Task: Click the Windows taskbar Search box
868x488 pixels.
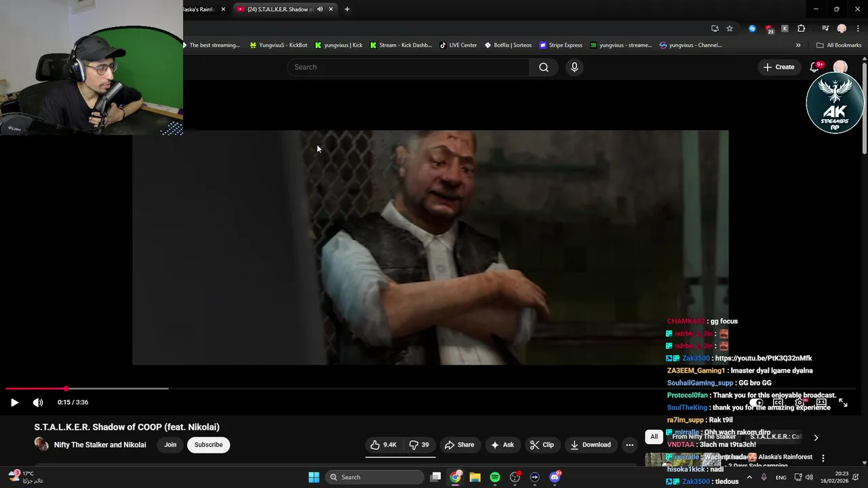Action: 374,477
